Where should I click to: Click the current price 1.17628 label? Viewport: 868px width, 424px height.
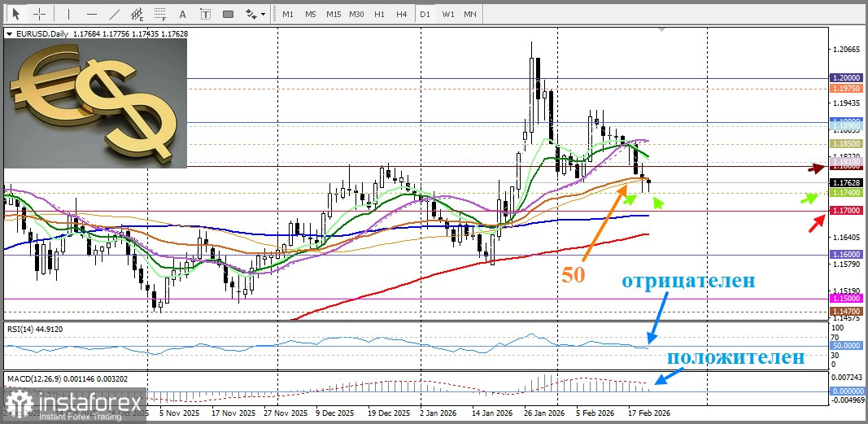(x=846, y=182)
